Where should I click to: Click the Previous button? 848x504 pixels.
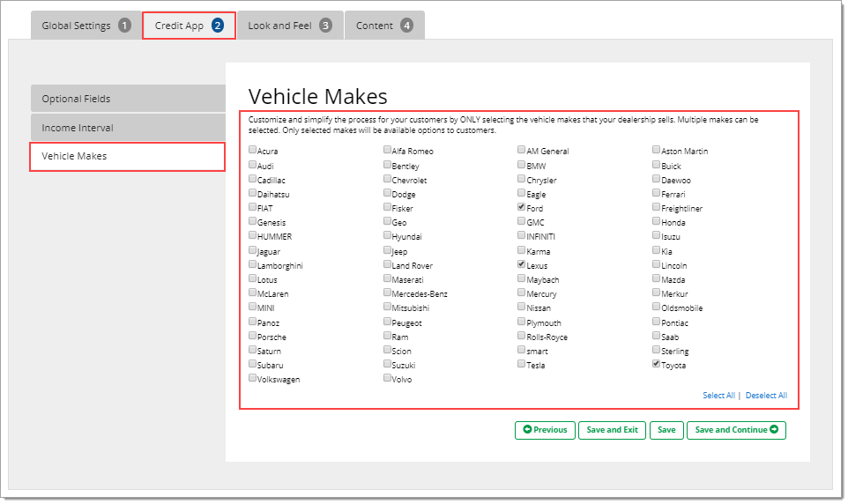pyautogui.click(x=545, y=430)
